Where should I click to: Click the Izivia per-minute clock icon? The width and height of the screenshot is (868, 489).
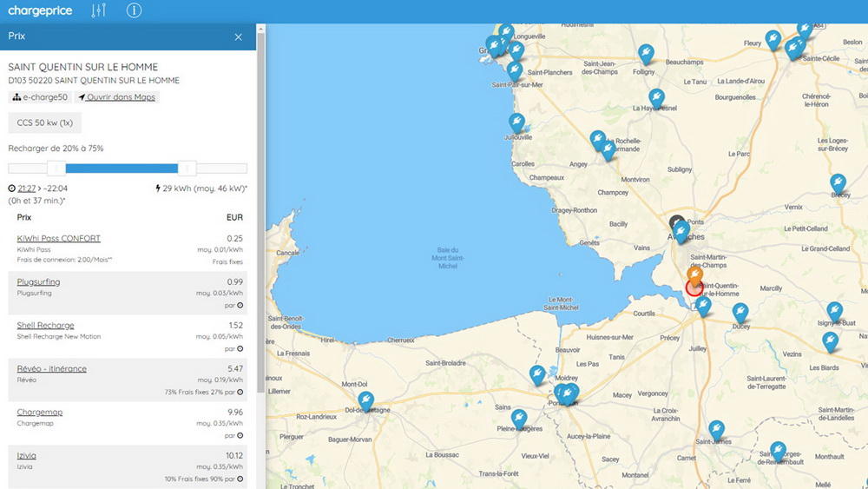(240, 479)
